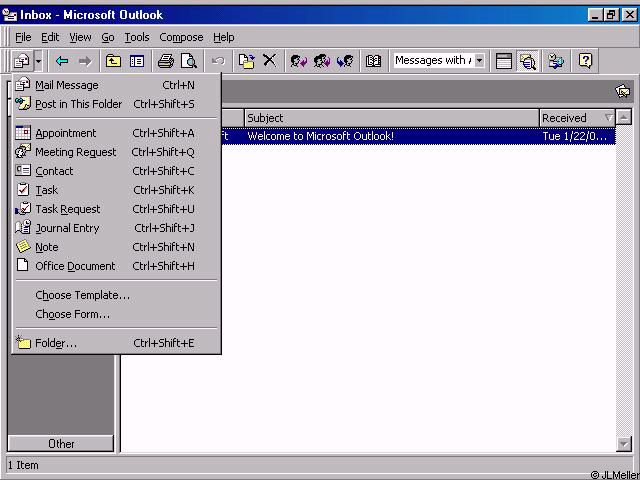Click the message list scroll down arrow

(624, 444)
